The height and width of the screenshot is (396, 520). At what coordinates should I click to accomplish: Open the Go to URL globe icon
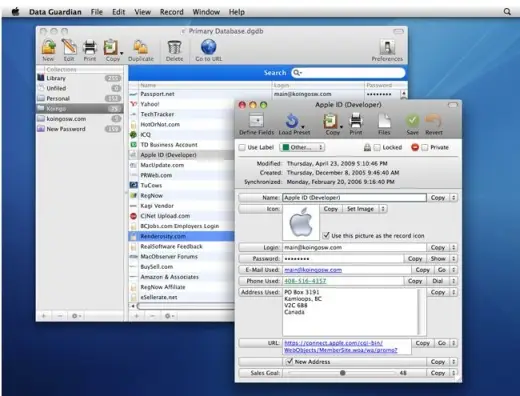point(209,47)
